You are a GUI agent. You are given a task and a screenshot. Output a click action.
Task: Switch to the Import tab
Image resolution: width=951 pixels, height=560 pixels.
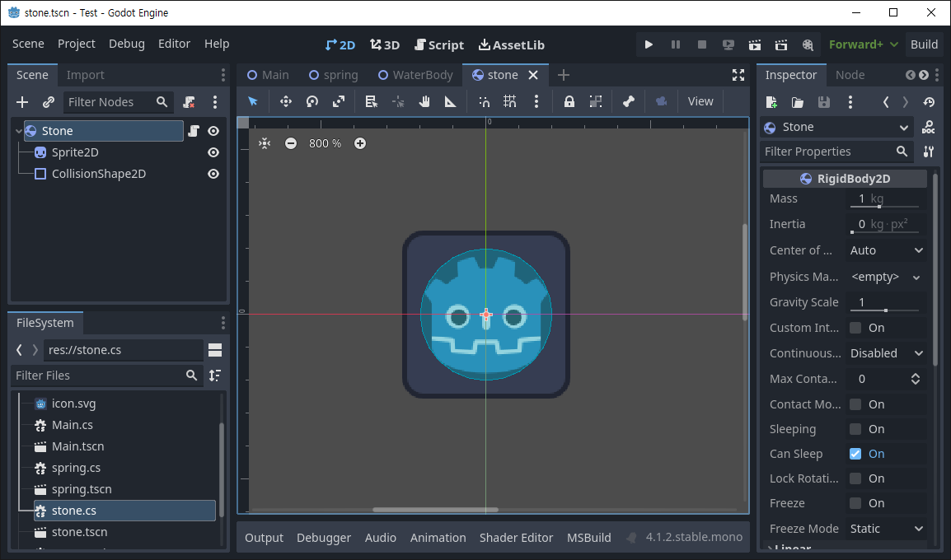click(x=86, y=75)
